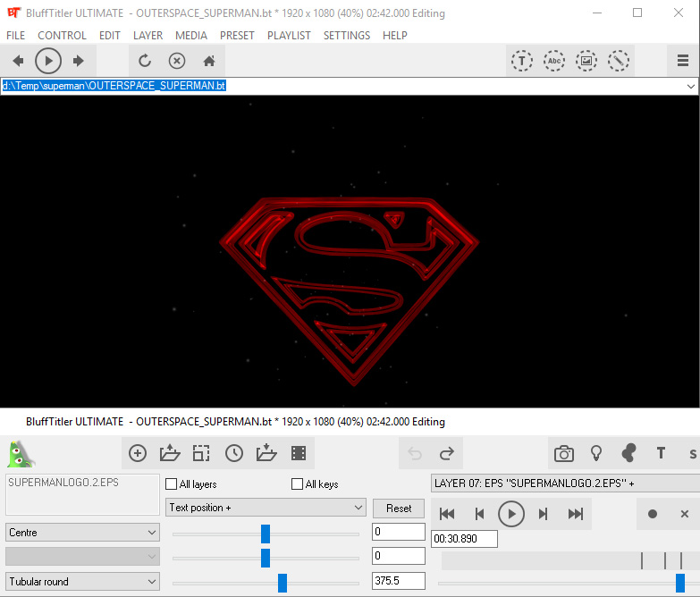Click the redo arrow icon
700x597 pixels.
tap(447, 454)
